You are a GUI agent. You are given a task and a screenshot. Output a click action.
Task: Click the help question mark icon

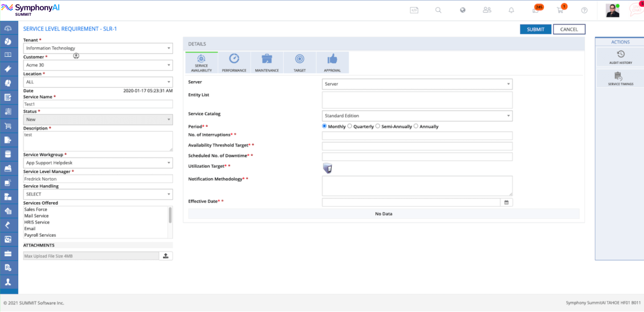click(584, 10)
